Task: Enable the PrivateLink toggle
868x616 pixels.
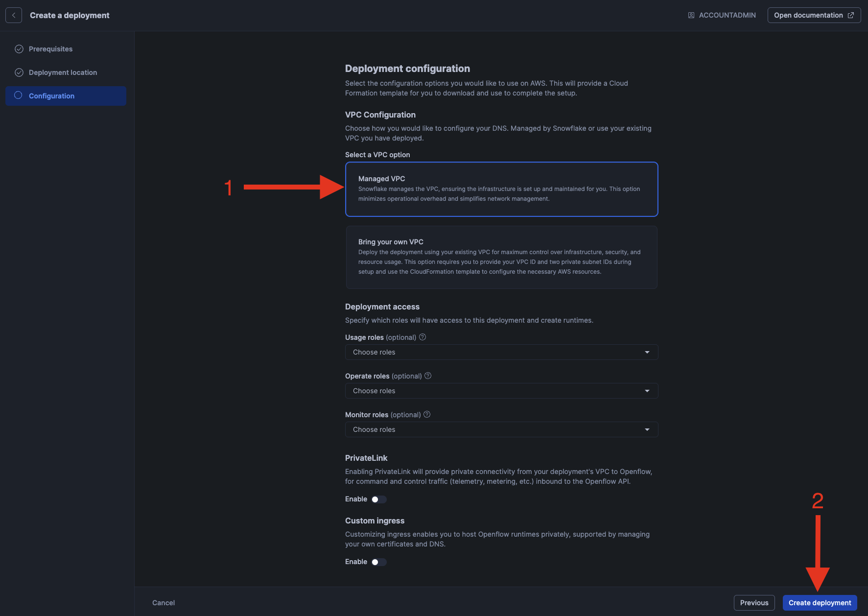Action: coord(378,499)
